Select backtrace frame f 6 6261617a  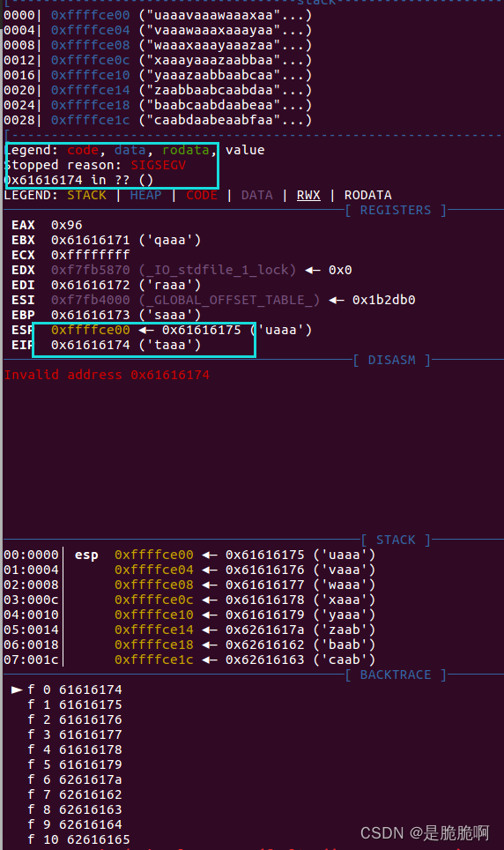click(x=75, y=780)
